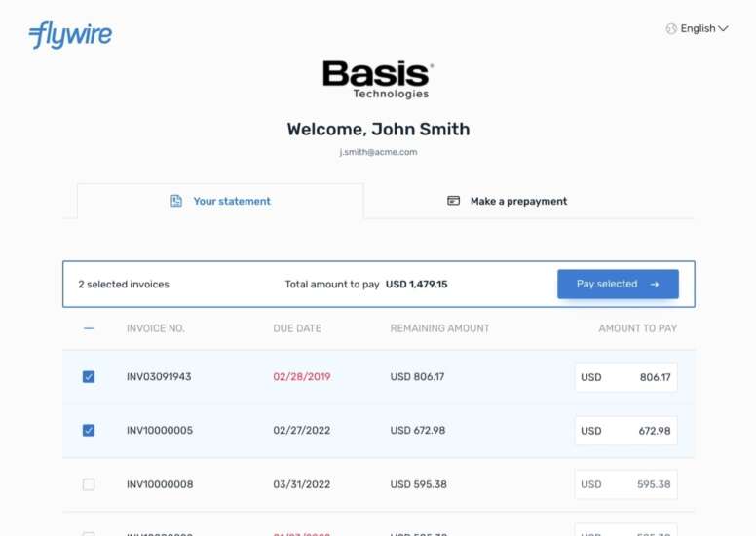Expand language chevron next to English
756x536 pixels.
[723, 29]
